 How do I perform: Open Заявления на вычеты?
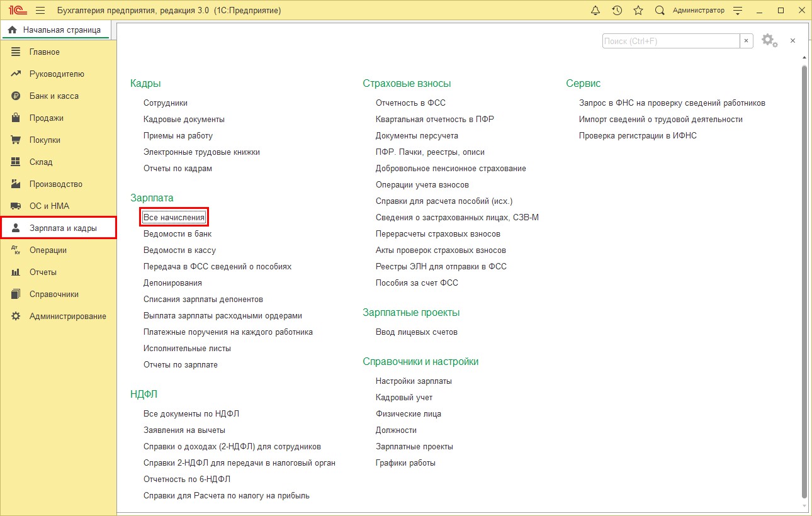[184, 430]
